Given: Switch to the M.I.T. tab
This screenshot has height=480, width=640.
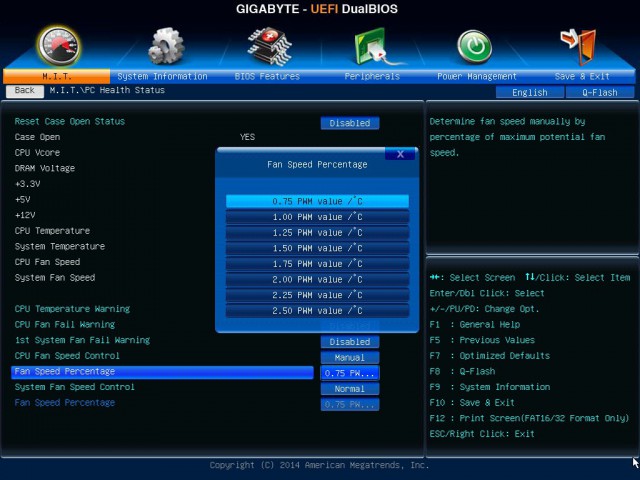Looking at the screenshot, I should coord(56,76).
